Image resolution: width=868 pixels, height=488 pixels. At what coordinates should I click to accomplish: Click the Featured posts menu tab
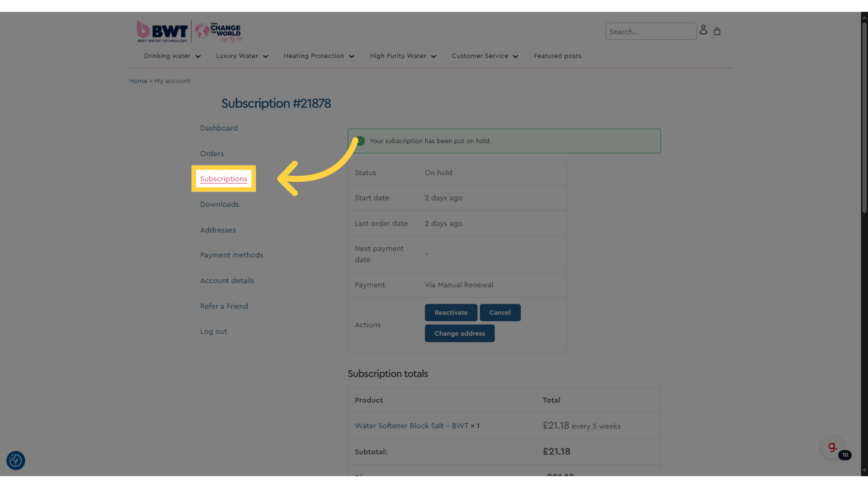557,56
